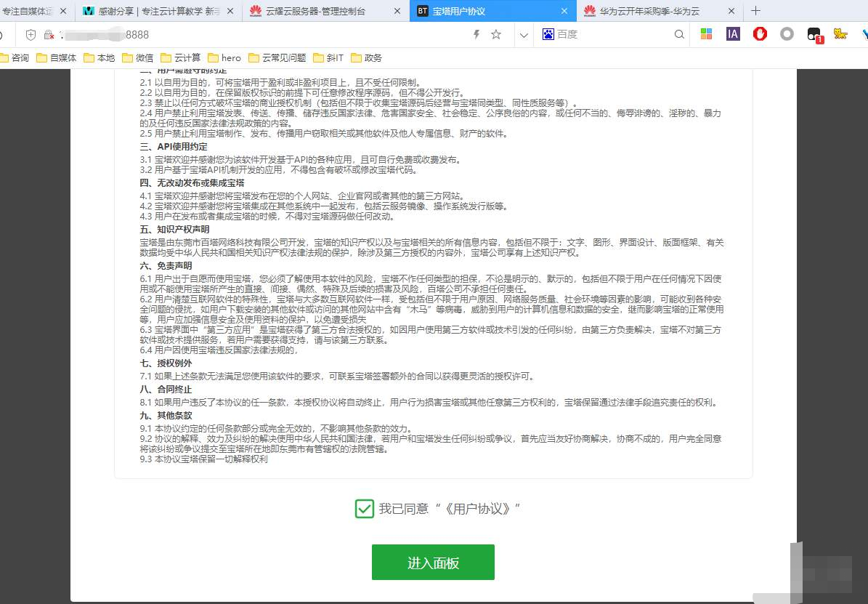The width and height of the screenshot is (868, 604).
Task: Click the yellow cat extension icon
Action: pyautogui.click(x=840, y=34)
